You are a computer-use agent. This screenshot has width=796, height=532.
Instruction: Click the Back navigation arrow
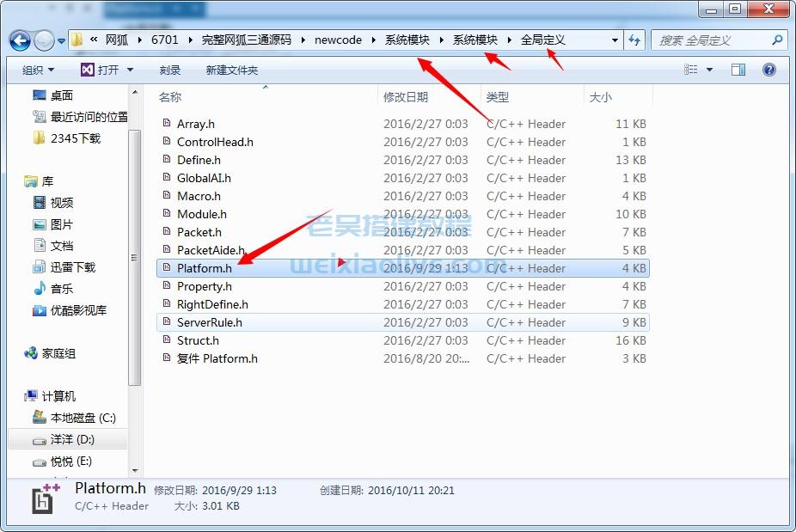(19, 40)
